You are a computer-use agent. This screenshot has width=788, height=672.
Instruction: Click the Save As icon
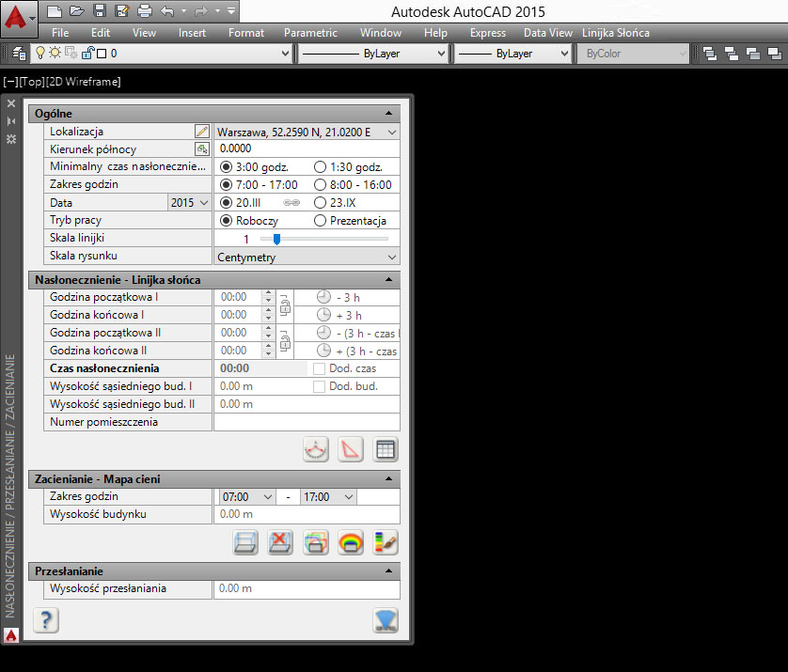pyautogui.click(x=121, y=11)
